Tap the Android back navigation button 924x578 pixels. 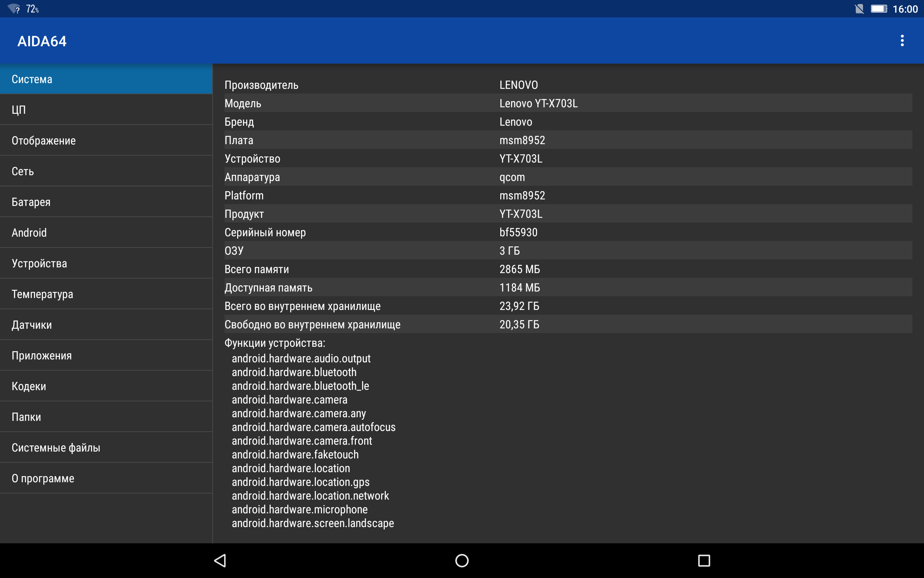click(220, 560)
